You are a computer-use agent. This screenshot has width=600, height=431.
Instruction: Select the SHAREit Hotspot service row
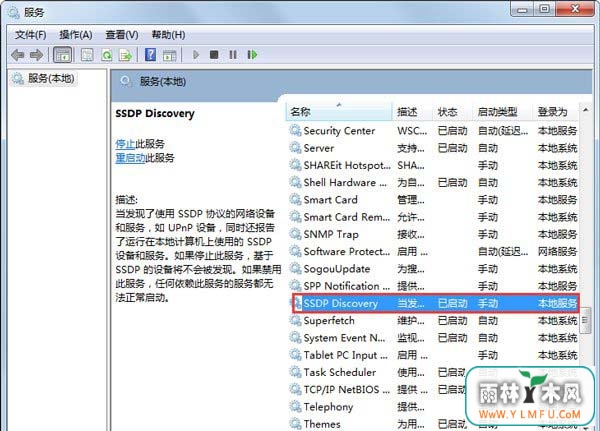click(433, 165)
